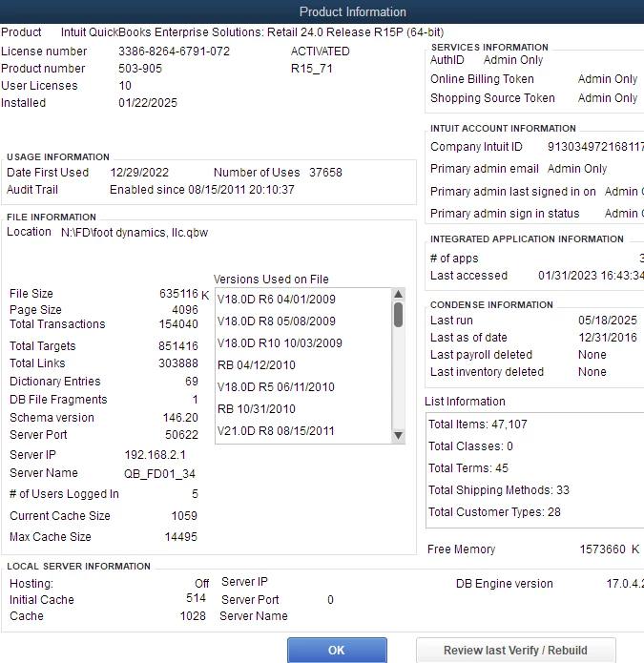Click local server Cache value 1028
The image size is (644, 663).
pyautogui.click(x=193, y=616)
